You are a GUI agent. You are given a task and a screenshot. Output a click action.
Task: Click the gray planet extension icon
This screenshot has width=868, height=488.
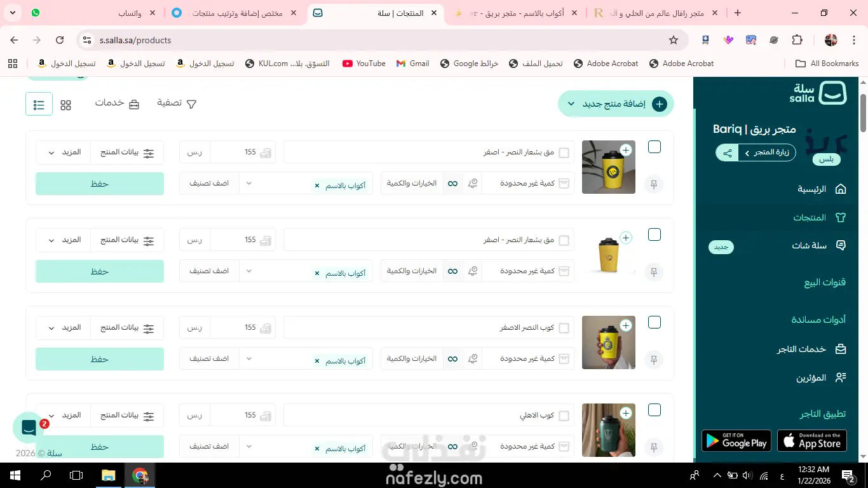point(774,40)
